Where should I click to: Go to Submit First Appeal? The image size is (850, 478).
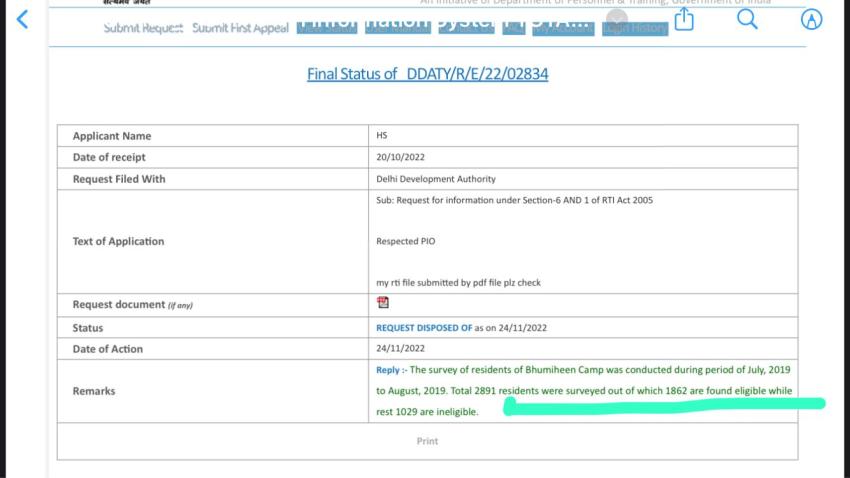tap(240, 28)
